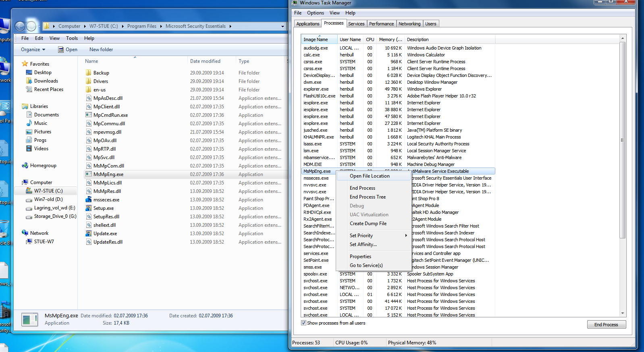This screenshot has width=644, height=352.
Task: Select the spoolsv.exe process row
Action: coord(398,274)
